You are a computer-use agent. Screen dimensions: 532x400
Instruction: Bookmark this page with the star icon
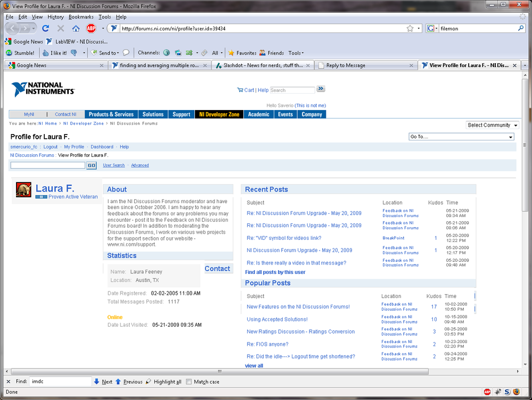pyautogui.click(x=410, y=29)
